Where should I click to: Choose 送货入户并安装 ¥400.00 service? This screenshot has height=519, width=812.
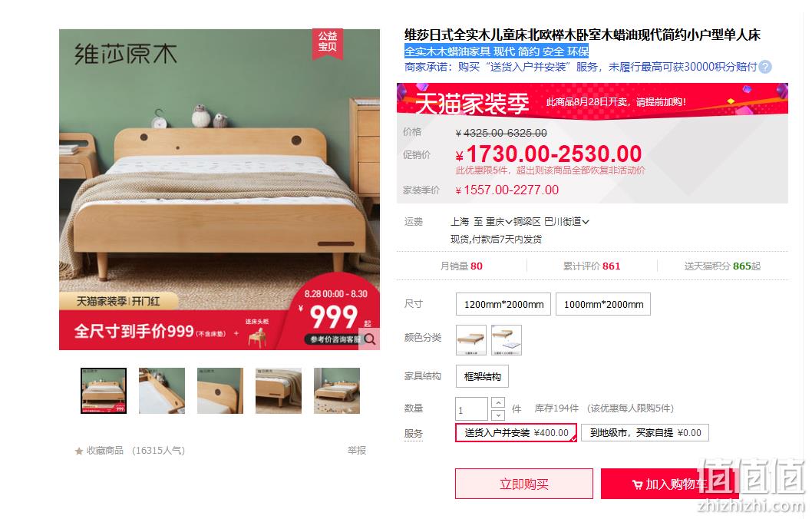tap(517, 432)
